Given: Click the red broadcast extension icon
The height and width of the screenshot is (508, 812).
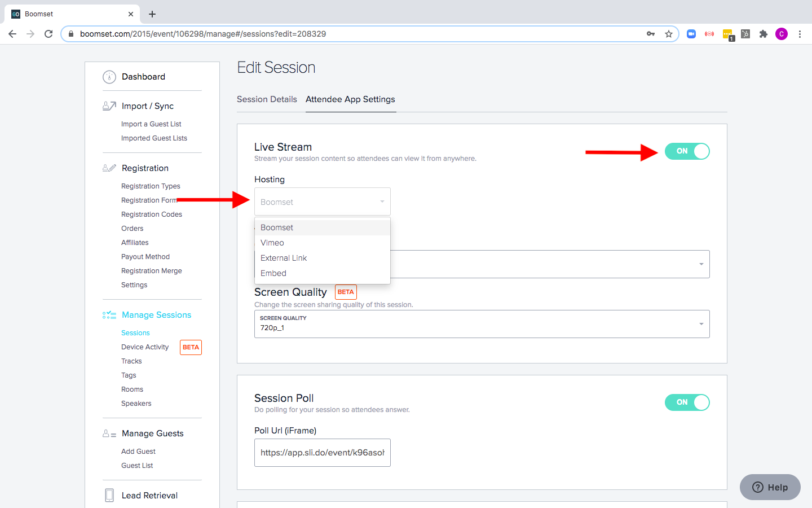Looking at the screenshot, I should (709, 34).
